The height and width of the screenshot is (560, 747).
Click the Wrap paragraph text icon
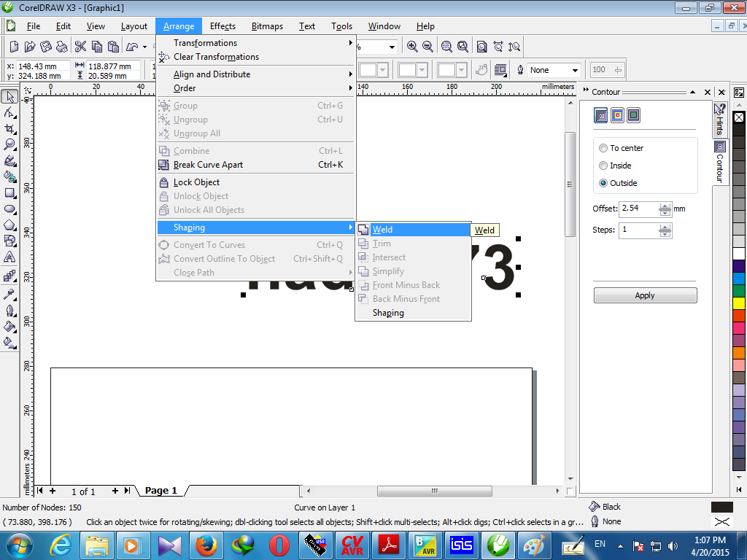tap(500, 70)
